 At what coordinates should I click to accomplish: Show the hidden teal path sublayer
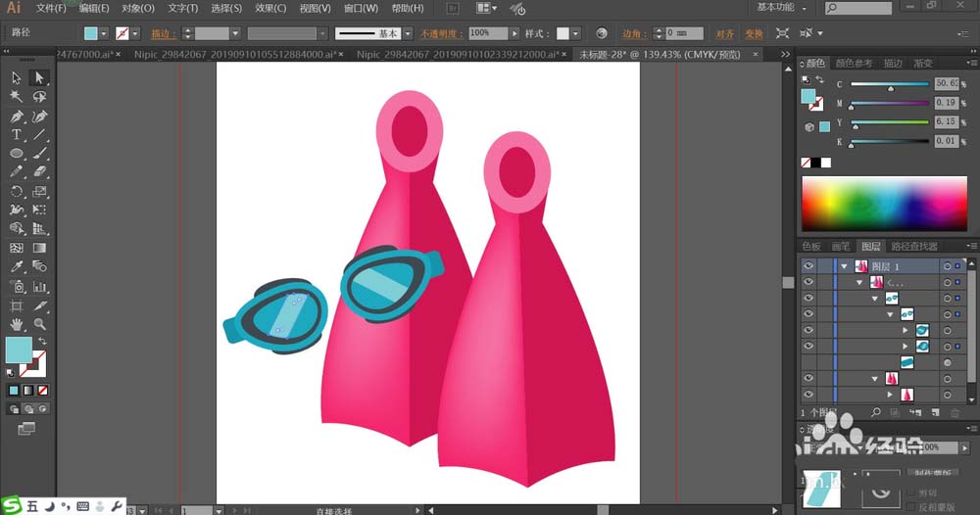808,362
